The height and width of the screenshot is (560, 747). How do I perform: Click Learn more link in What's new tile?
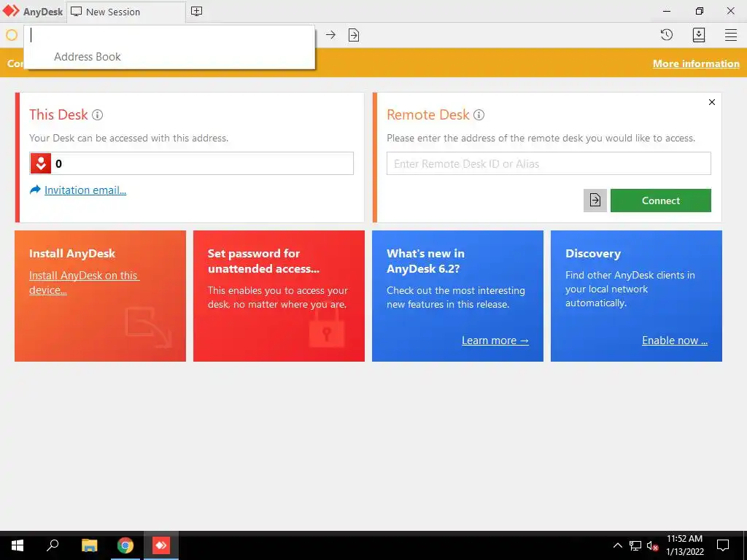(x=495, y=341)
